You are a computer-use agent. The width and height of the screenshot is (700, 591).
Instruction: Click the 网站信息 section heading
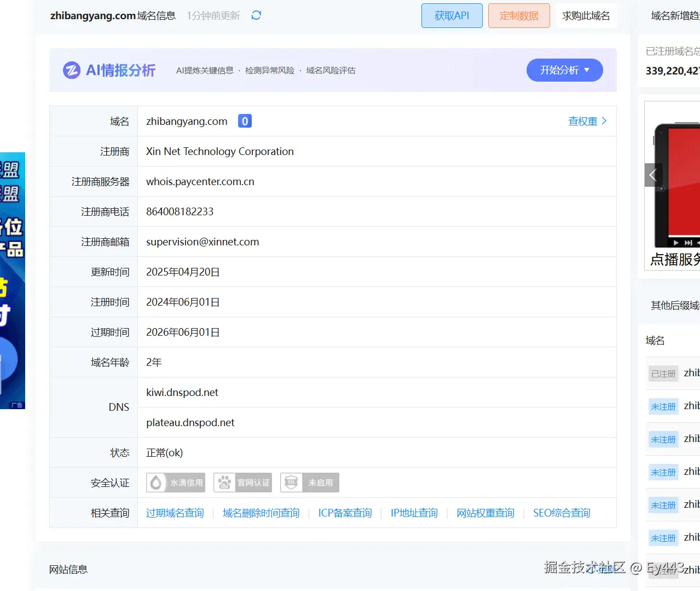(x=68, y=569)
